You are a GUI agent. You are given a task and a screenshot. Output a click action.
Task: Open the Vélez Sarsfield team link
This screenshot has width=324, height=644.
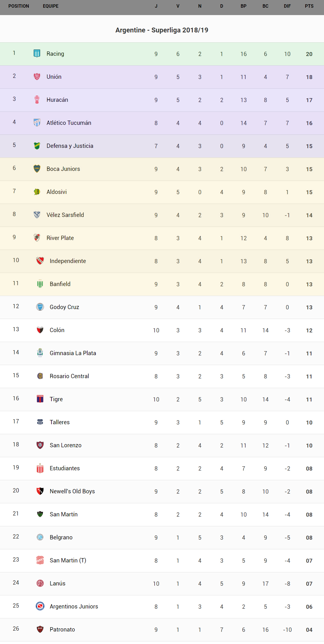coord(65,215)
